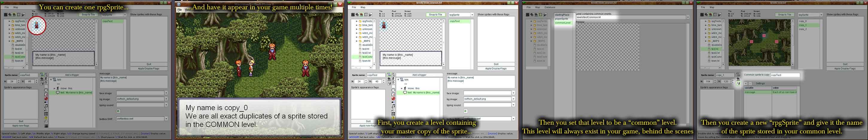The width and height of the screenshot is (868, 140).
Task: Open the 'Level containing common events' dropdown
Action: pos(688,17)
